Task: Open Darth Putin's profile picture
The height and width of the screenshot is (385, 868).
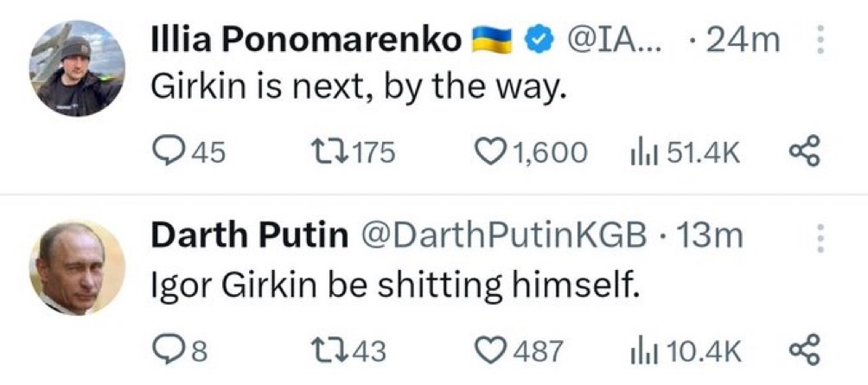Action: coord(78,266)
